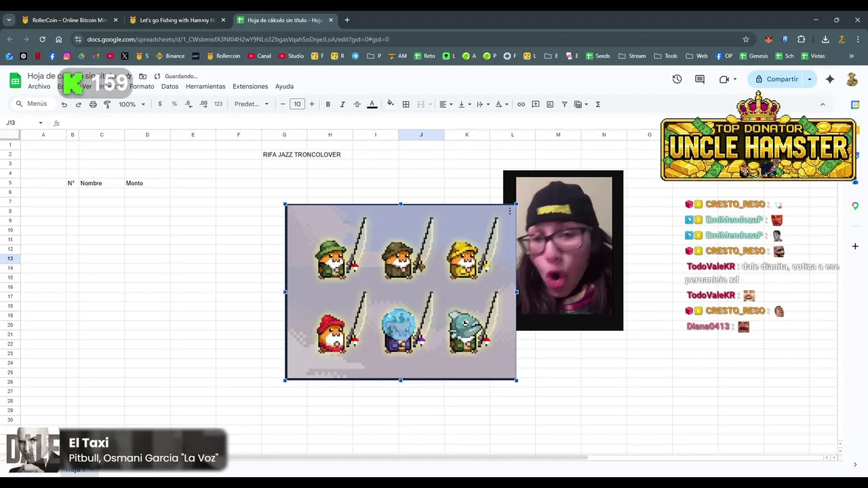Select the Monto header cell
This screenshot has height=488, width=868.
tap(147, 183)
